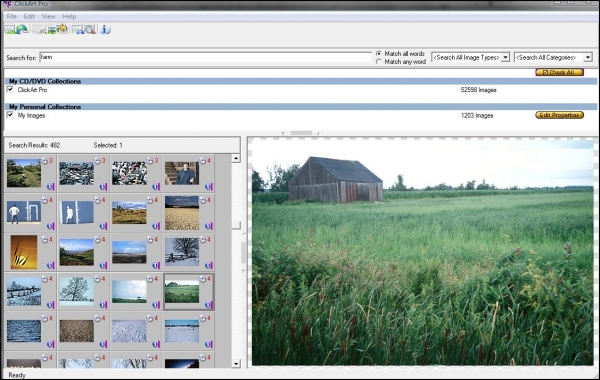The image size is (600, 380).
Task: Click the results scrollbar down arrow
Action: click(x=236, y=364)
